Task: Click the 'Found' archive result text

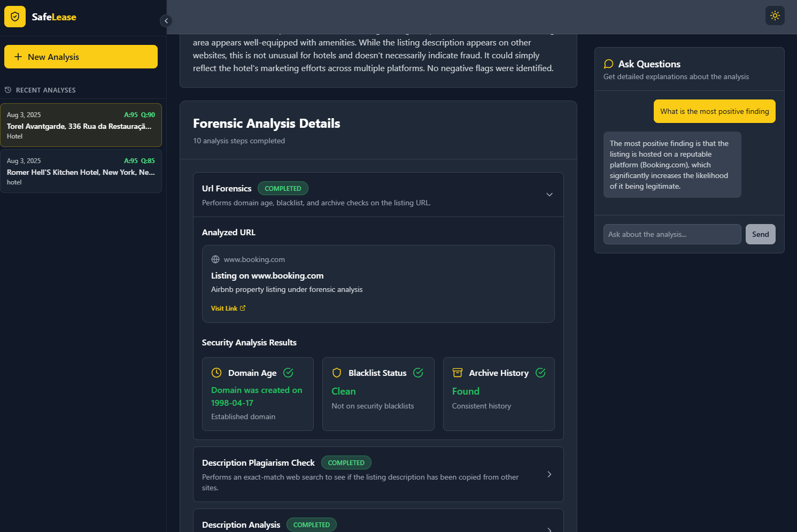Action: [x=466, y=391]
